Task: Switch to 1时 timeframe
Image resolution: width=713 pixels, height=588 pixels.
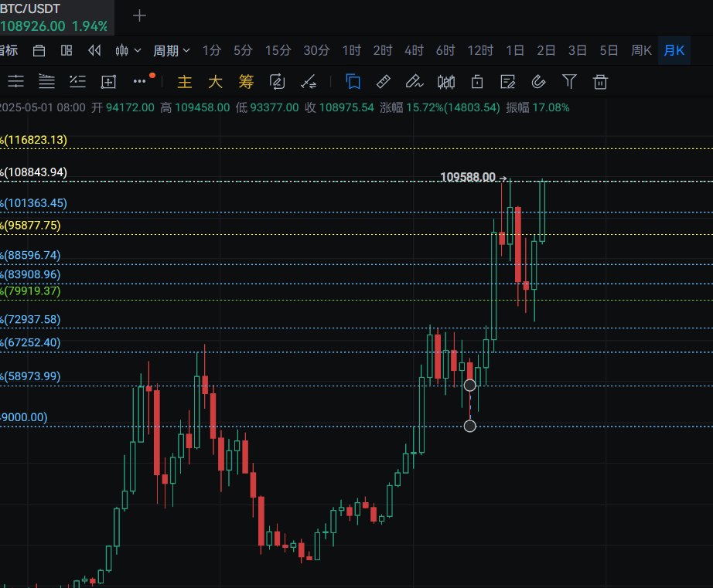Action: [352, 50]
